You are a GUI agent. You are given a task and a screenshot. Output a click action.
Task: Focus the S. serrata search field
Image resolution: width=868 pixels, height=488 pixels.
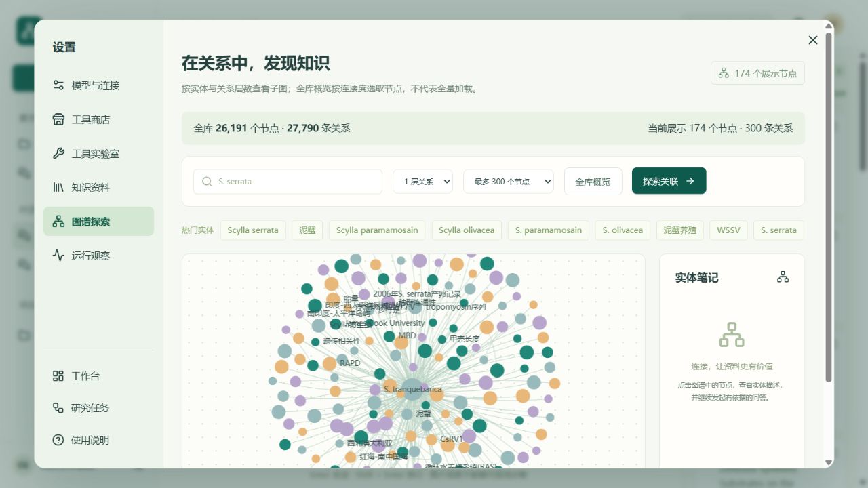pyautogui.click(x=288, y=182)
